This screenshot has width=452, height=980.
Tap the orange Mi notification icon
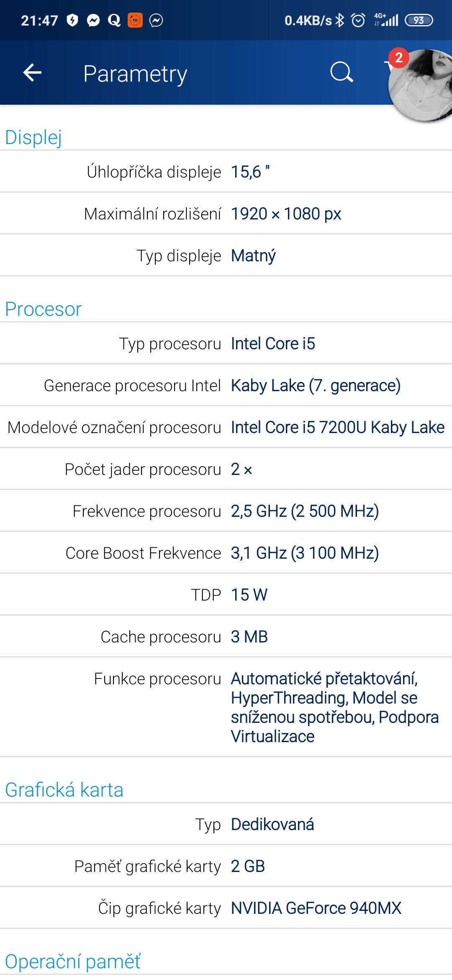coord(135,20)
